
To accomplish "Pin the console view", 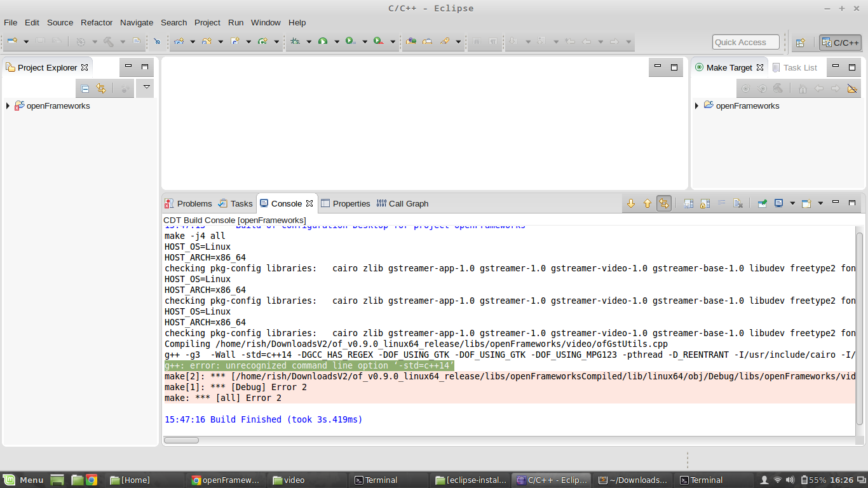I will (x=762, y=203).
